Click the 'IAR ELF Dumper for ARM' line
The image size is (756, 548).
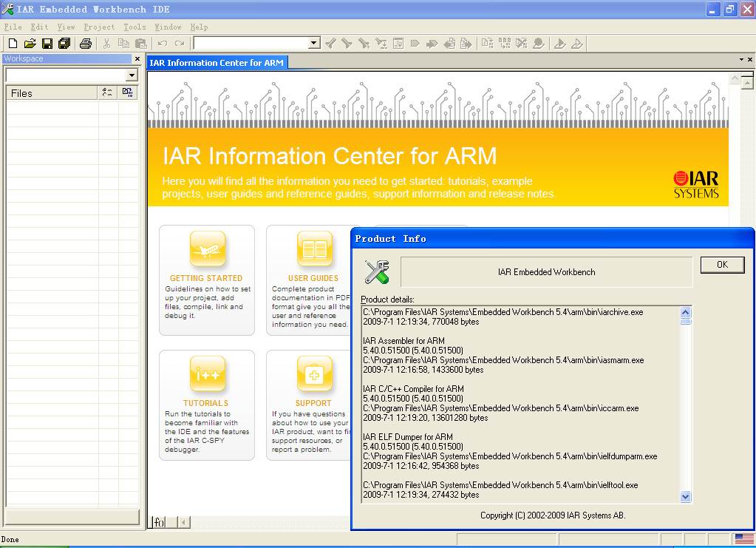coord(408,437)
